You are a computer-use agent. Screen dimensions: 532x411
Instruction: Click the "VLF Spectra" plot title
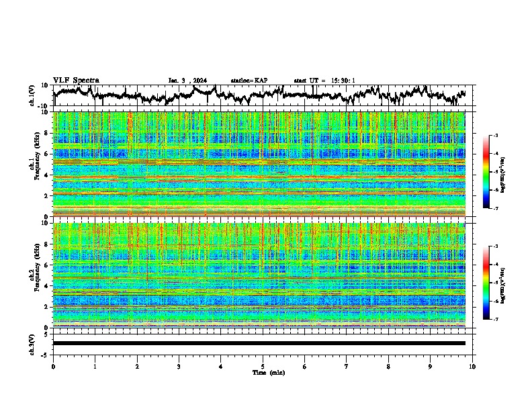76,81
